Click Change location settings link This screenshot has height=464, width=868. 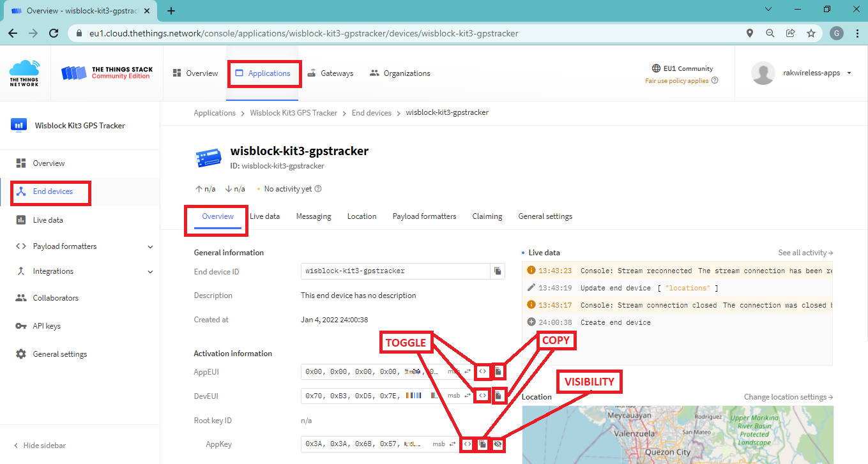point(788,397)
